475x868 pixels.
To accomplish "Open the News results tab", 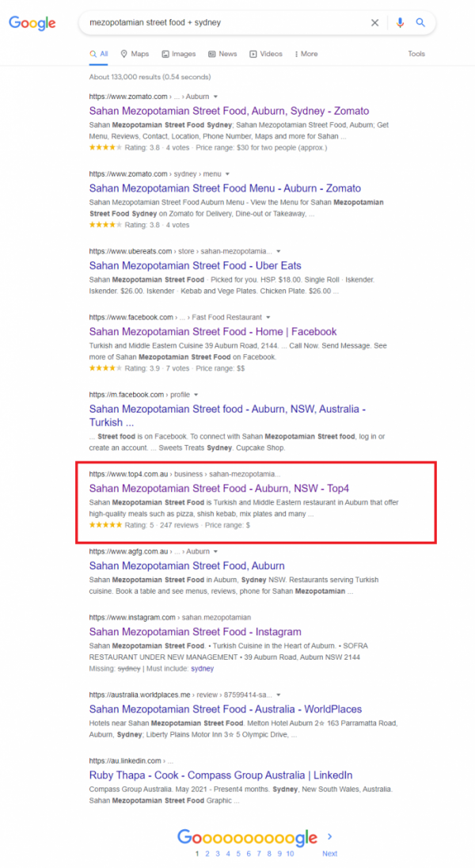I will coord(222,54).
